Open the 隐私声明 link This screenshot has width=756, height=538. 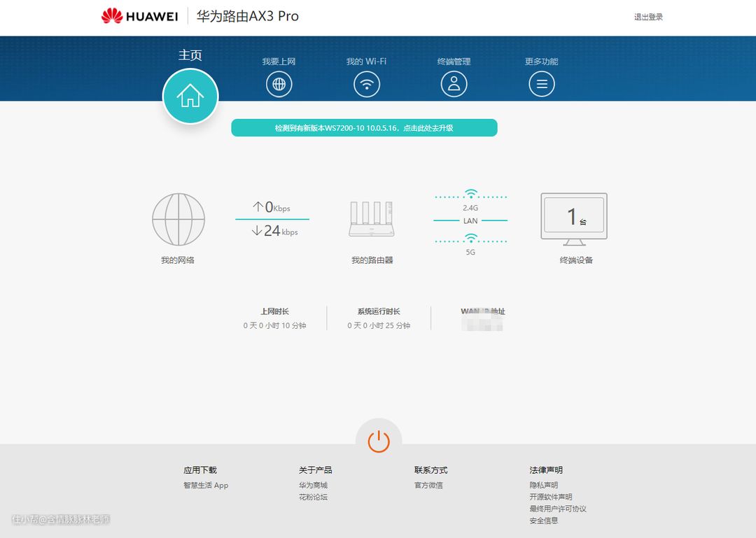pyautogui.click(x=544, y=485)
